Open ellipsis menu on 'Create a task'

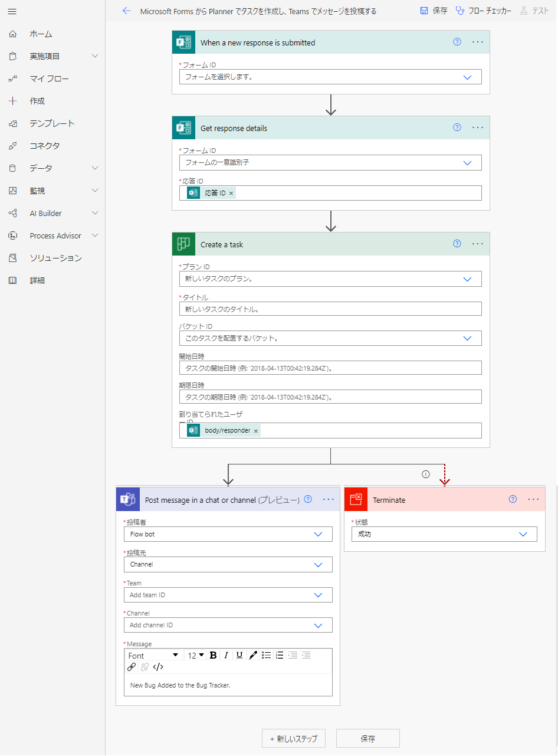478,244
